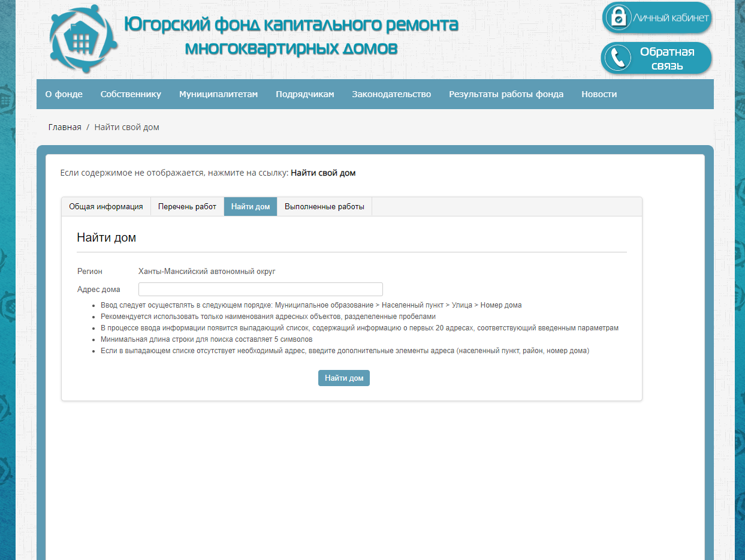Screen dimensions: 745x560
Task: Switch to Выполненные работы tab
Action: (324, 206)
